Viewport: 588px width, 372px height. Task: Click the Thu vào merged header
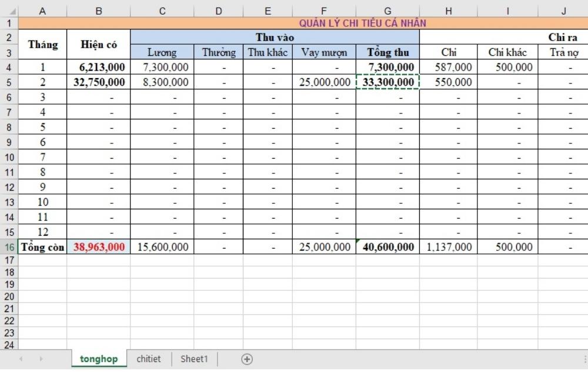point(275,36)
